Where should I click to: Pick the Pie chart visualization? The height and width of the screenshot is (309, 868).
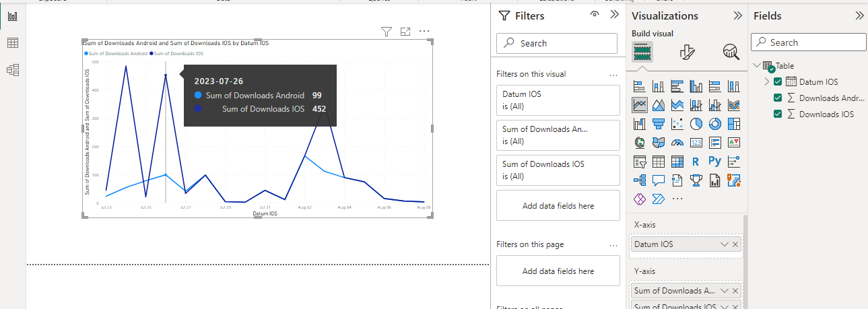pyautogui.click(x=696, y=124)
